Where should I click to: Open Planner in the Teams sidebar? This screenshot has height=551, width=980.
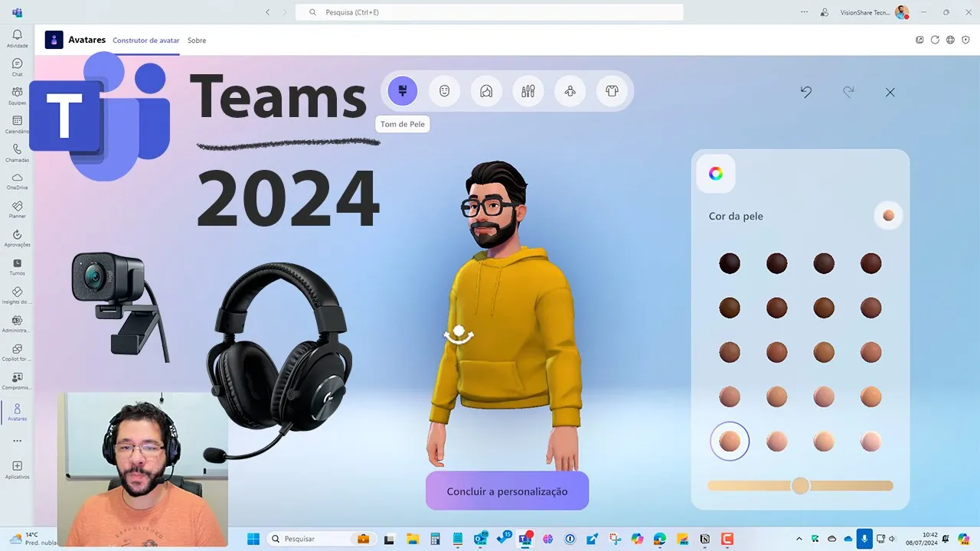point(17,210)
